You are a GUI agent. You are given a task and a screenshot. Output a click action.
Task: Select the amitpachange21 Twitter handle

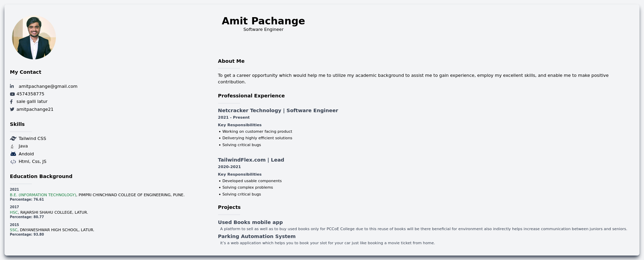point(35,109)
